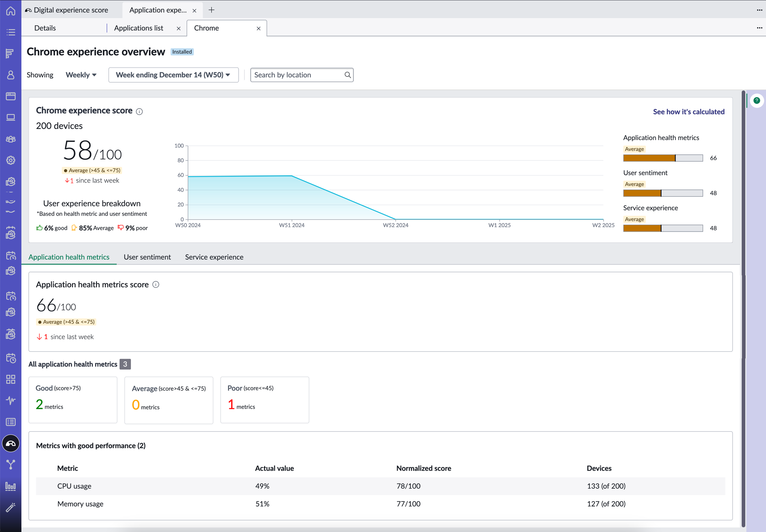Viewport: 766px width, 532px height.
Task: Select the Application experience top tab
Action: tap(158, 10)
